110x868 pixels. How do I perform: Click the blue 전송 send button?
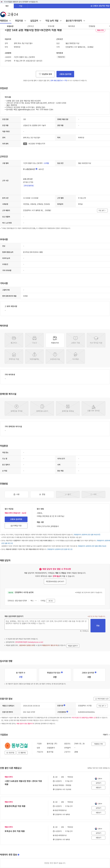coord(98,625)
